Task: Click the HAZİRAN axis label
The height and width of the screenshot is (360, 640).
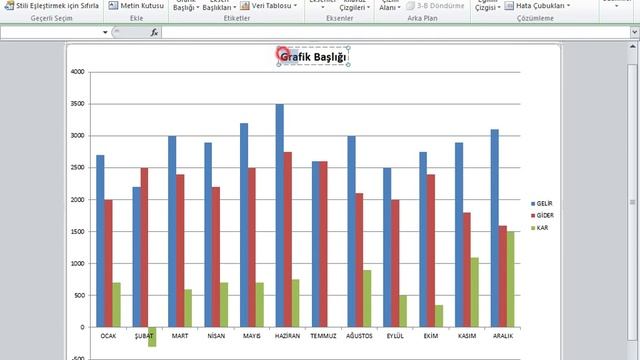Action: [x=287, y=336]
